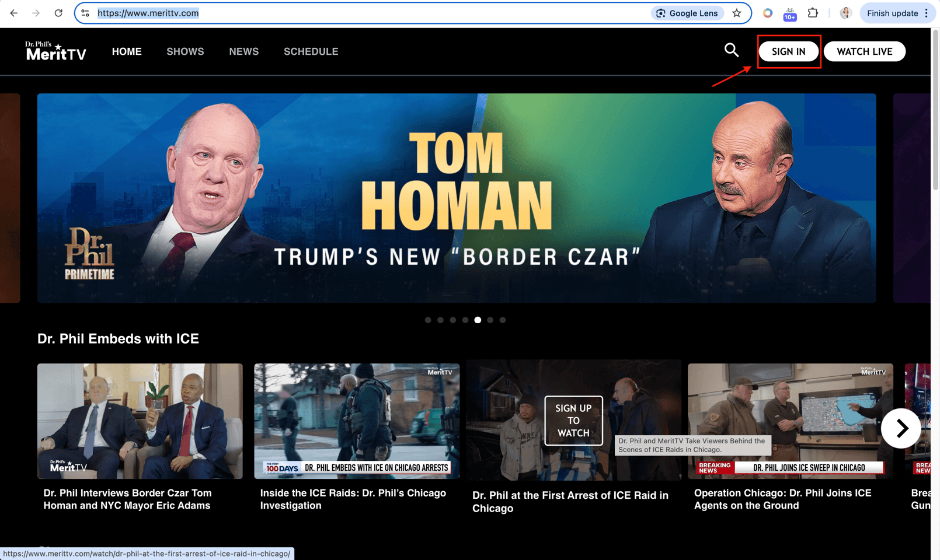The height and width of the screenshot is (560, 940).
Task: Go back using the back arrow
Action: tap(13, 13)
